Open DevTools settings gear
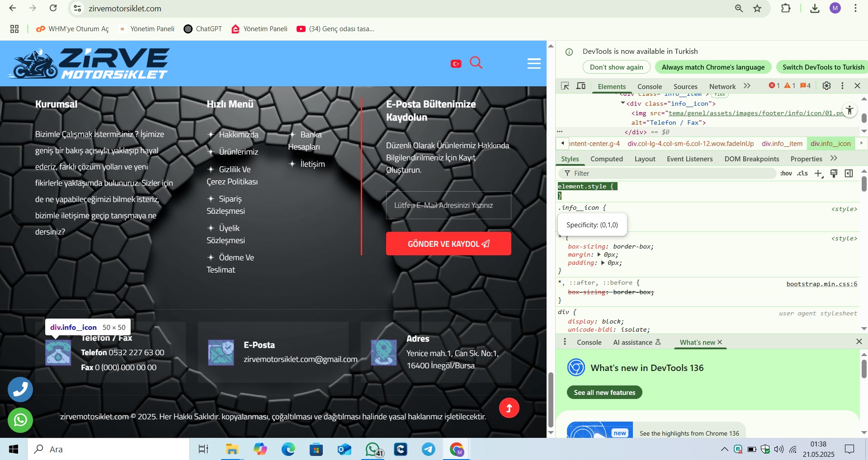Viewport: 868px width, 460px height. [x=826, y=86]
